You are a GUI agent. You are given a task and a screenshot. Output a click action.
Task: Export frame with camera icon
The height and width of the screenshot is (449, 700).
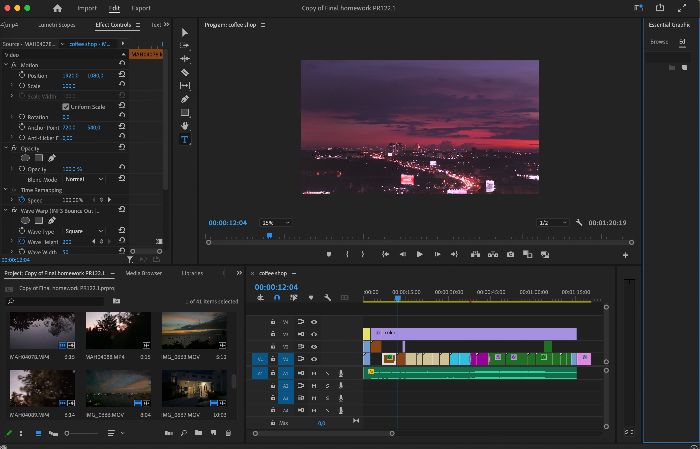510,254
